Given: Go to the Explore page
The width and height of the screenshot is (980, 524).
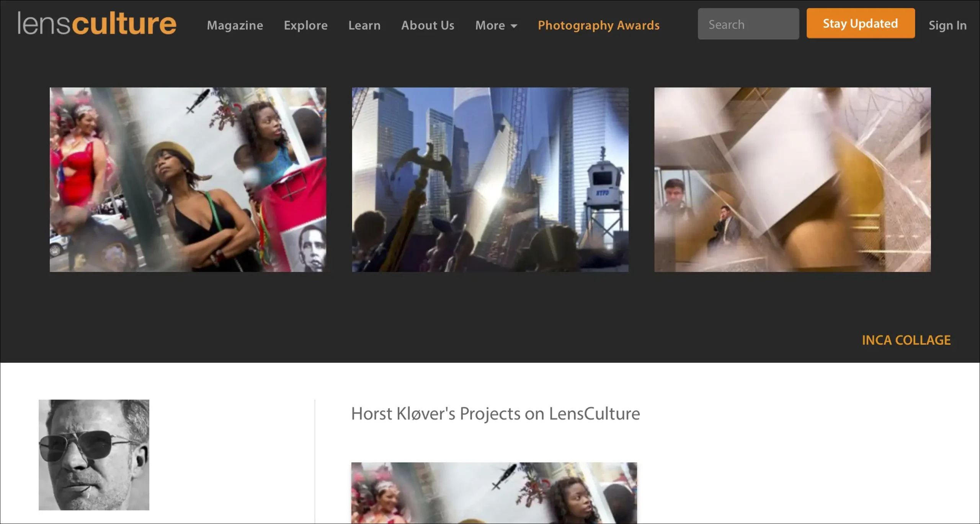Looking at the screenshot, I should pos(305,25).
